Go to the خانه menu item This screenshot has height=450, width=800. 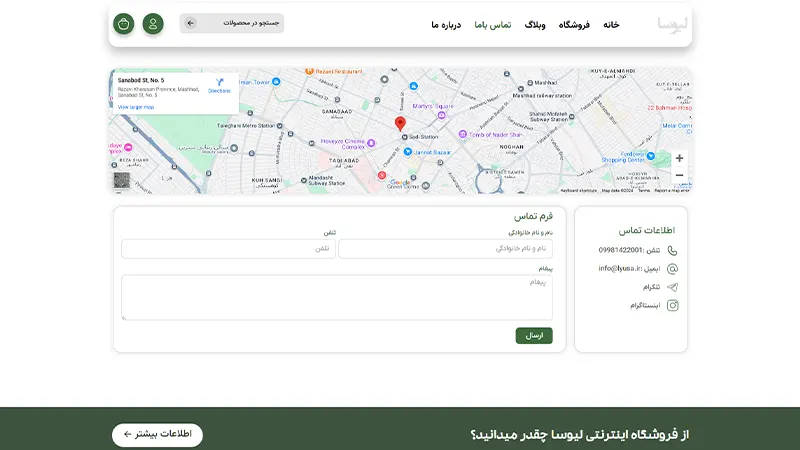[x=611, y=24]
